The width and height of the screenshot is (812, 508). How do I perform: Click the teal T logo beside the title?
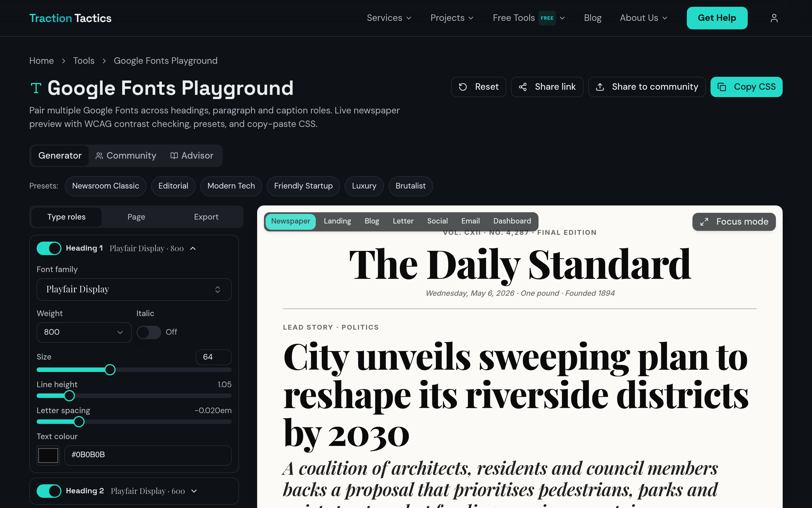click(x=36, y=88)
